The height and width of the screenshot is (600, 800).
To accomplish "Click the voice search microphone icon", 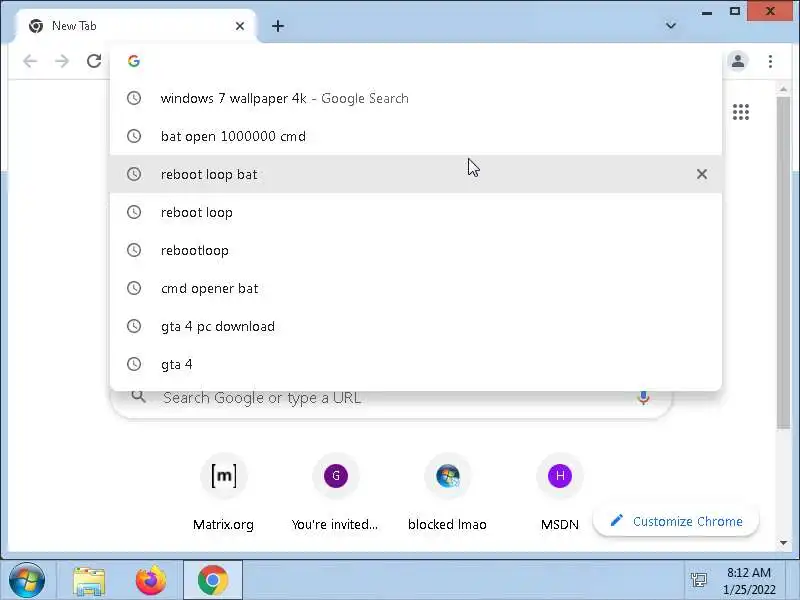I will click(x=643, y=397).
